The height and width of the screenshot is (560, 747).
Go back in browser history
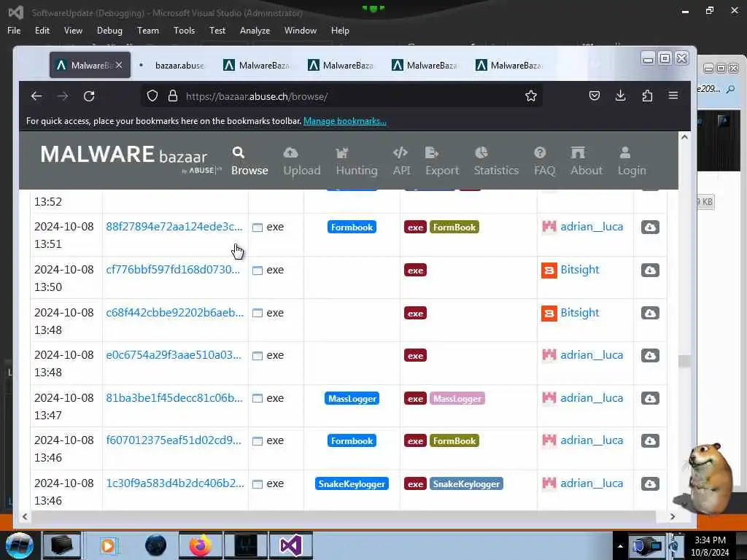tap(36, 96)
